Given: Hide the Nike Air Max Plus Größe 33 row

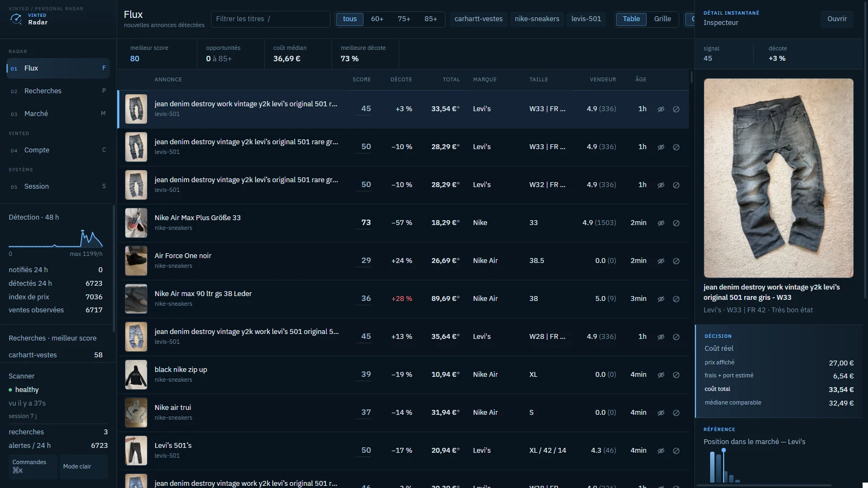Looking at the screenshot, I should coord(661,223).
